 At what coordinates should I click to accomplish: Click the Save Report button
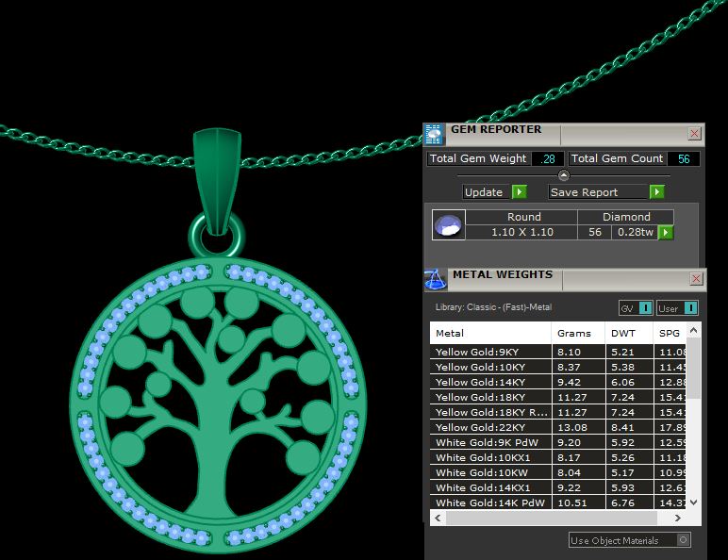(x=599, y=192)
